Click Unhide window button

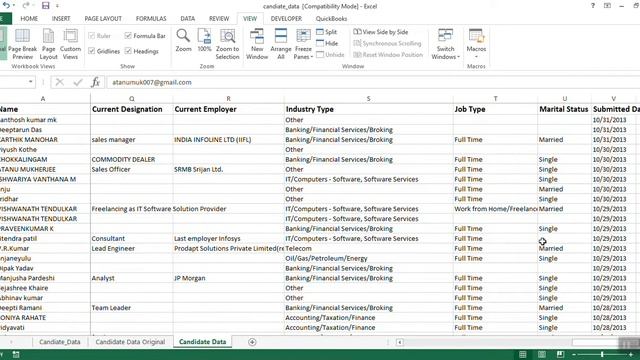click(x=331, y=55)
